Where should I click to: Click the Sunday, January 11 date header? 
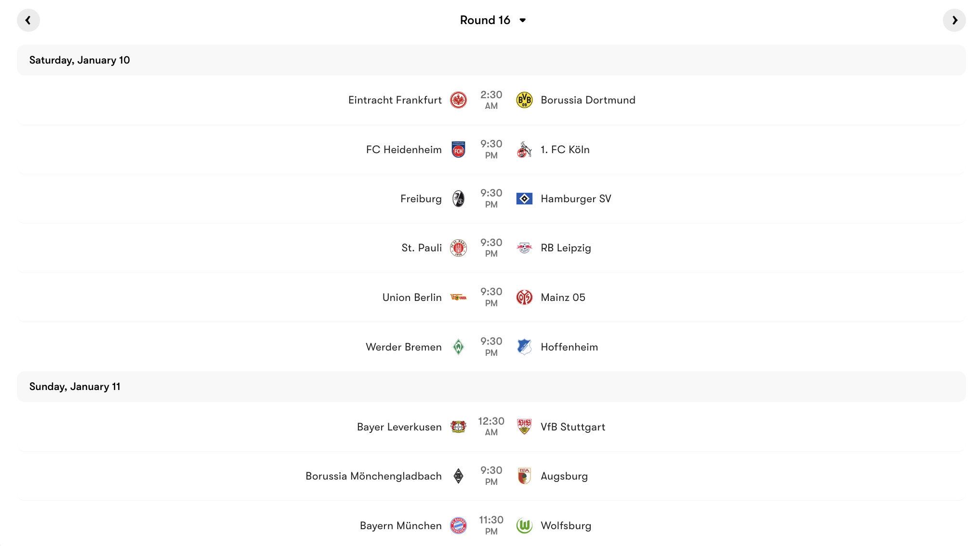point(75,386)
